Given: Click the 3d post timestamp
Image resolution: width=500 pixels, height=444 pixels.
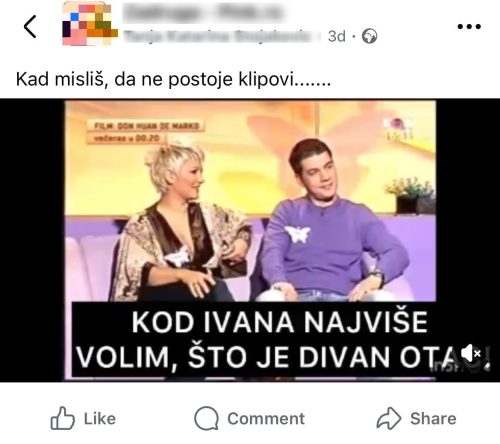Looking at the screenshot, I should click(x=336, y=36).
